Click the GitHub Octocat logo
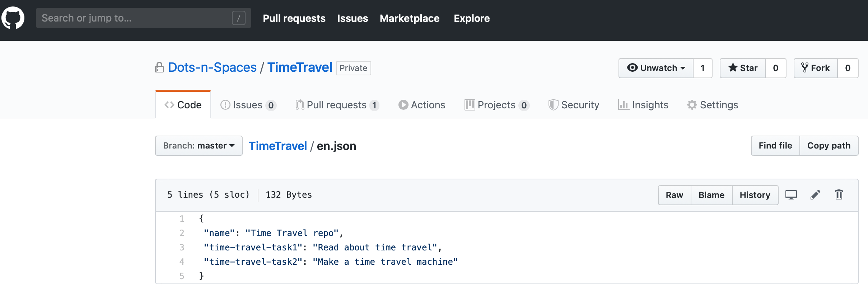Image resolution: width=868 pixels, height=287 pixels. [13, 18]
